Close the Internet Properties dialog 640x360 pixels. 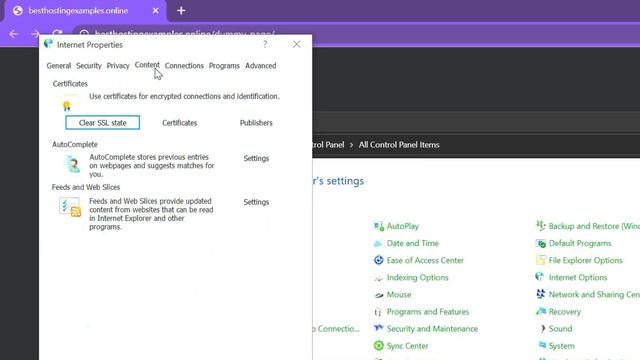point(297,44)
